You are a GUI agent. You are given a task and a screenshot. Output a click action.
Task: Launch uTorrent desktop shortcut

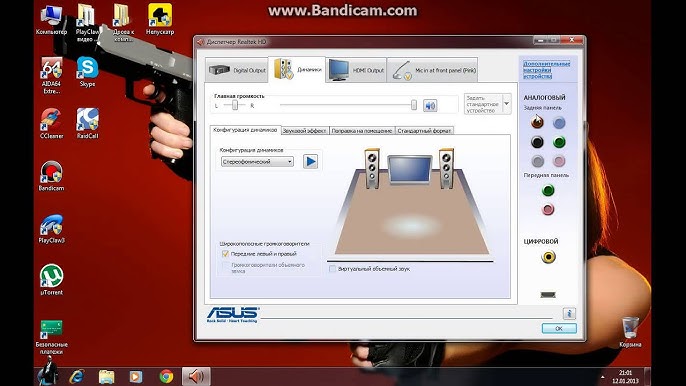(51, 280)
